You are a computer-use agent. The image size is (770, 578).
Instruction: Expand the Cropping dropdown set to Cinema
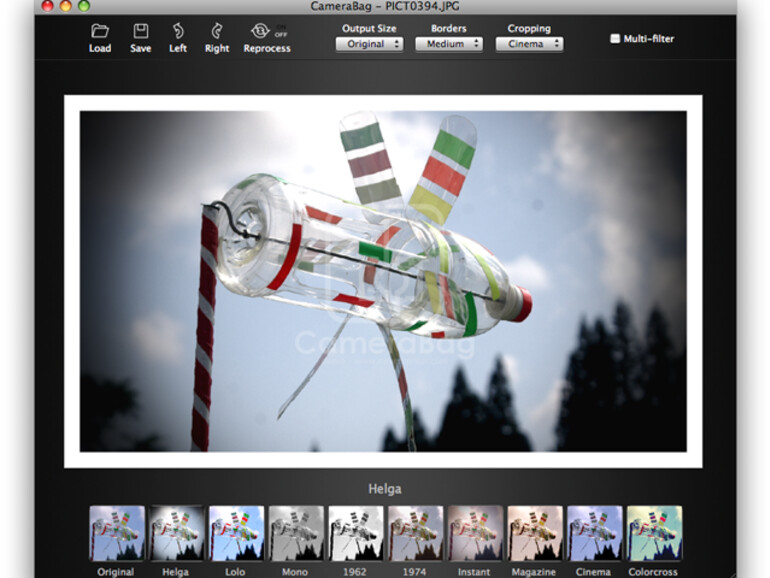pos(528,44)
